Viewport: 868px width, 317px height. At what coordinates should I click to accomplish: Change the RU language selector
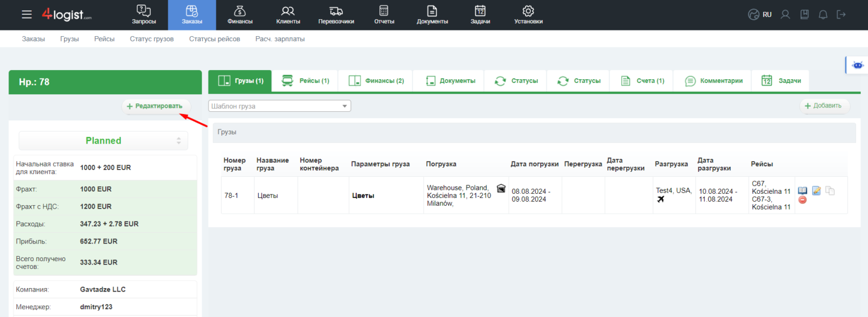[x=760, y=15]
